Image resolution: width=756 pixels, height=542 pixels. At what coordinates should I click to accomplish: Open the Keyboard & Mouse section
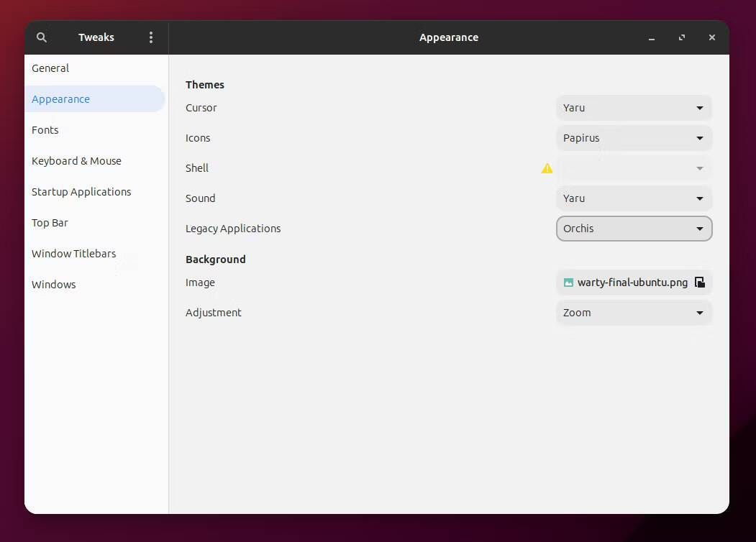[x=76, y=161]
